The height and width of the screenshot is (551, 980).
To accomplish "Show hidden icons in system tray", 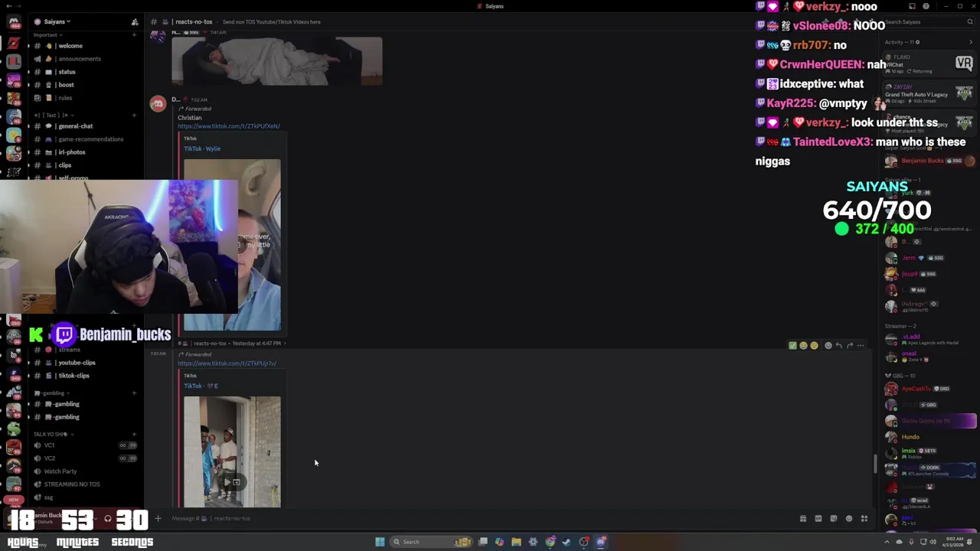I will (x=888, y=542).
